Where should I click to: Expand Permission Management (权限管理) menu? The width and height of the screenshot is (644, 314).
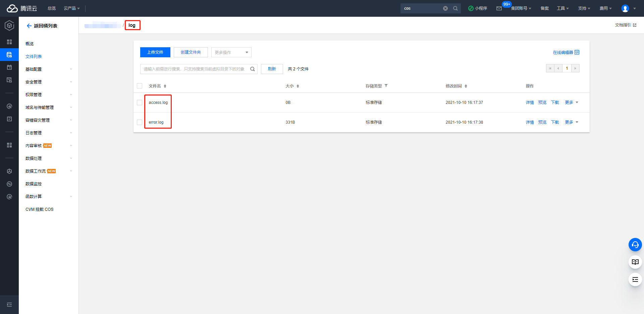tap(49, 95)
